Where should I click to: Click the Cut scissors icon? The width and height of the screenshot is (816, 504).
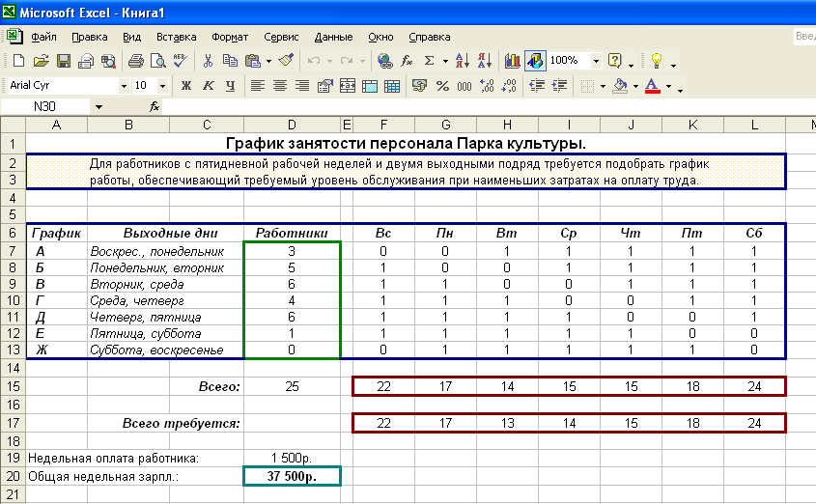click(207, 61)
